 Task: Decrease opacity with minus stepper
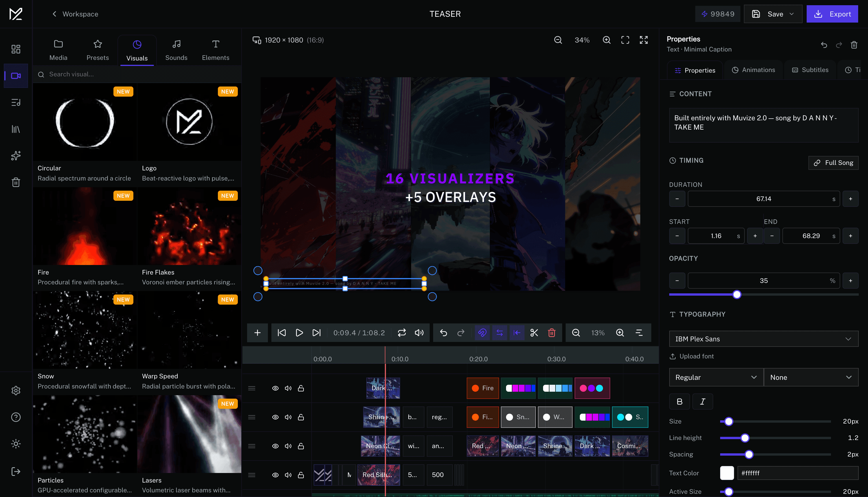pos(677,281)
